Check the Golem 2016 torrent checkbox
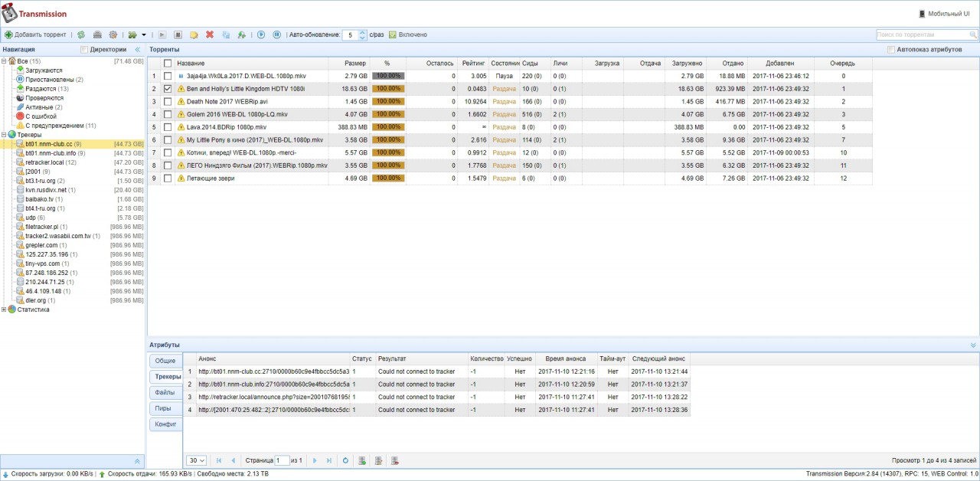 [168, 114]
